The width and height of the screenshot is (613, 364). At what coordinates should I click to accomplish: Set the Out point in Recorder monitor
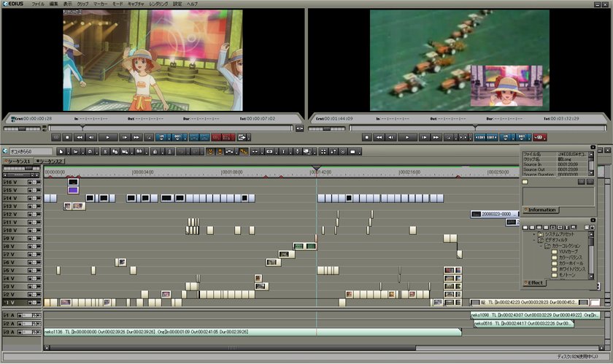[522, 137]
